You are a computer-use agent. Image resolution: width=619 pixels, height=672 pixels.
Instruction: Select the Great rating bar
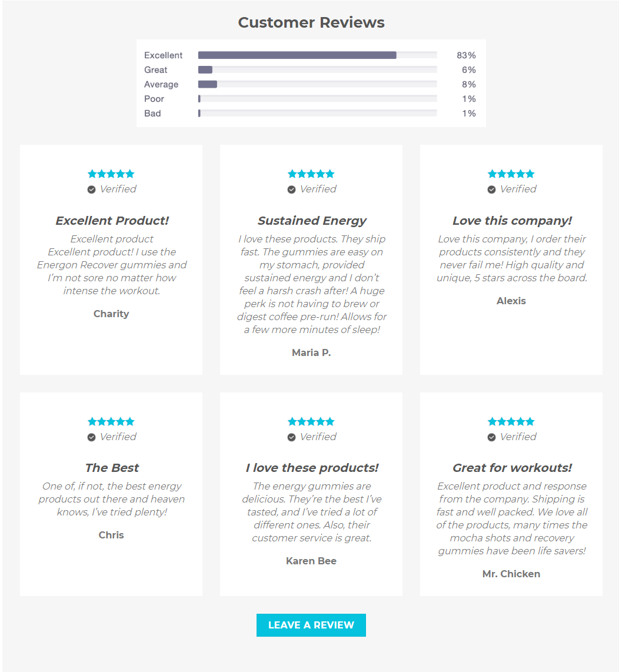coord(317,70)
